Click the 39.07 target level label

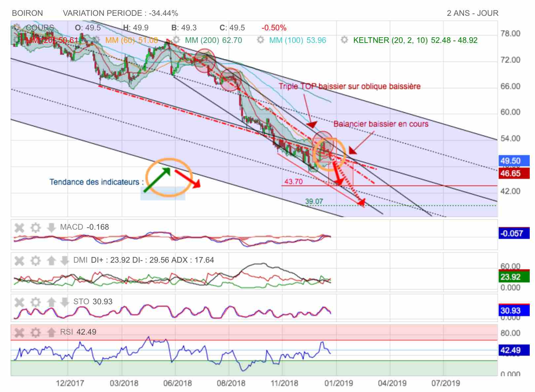(x=314, y=201)
